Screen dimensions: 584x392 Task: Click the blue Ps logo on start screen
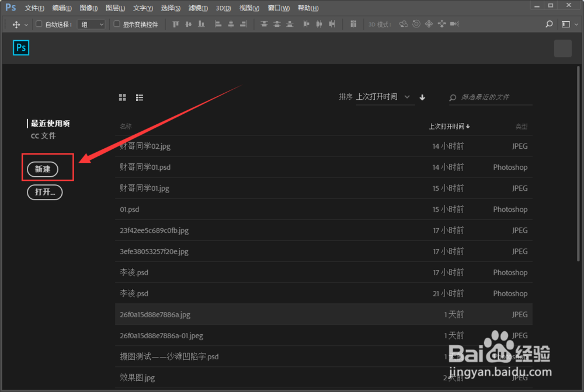coord(21,48)
